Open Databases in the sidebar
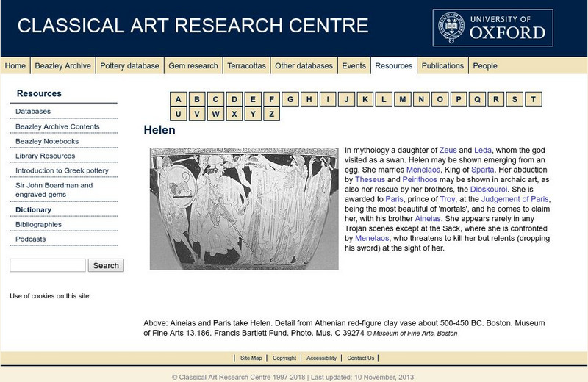 (33, 112)
